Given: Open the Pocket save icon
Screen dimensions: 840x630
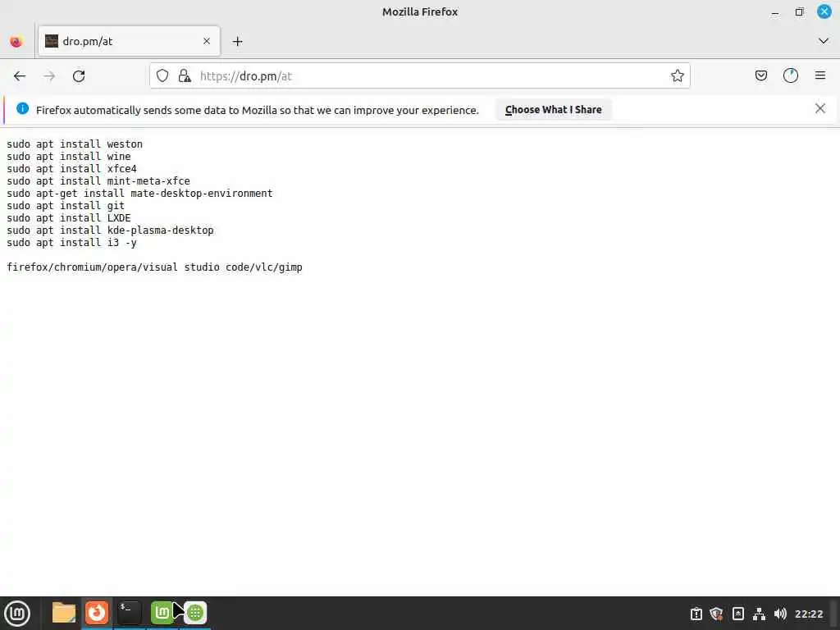Looking at the screenshot, I should click(x=760, y=75).
